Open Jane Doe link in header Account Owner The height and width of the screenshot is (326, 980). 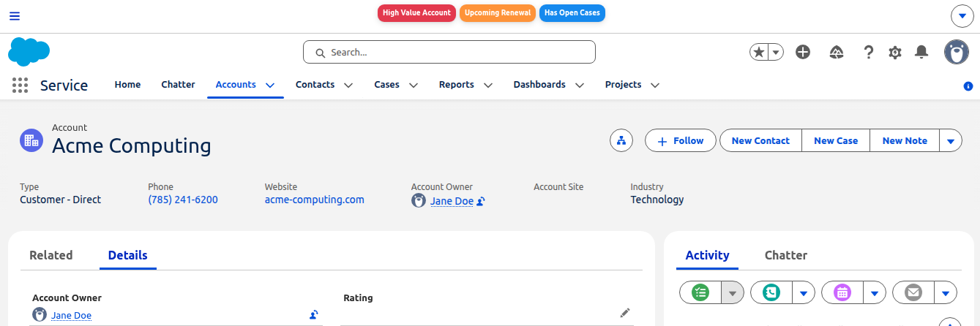click(x=452, y=201)
